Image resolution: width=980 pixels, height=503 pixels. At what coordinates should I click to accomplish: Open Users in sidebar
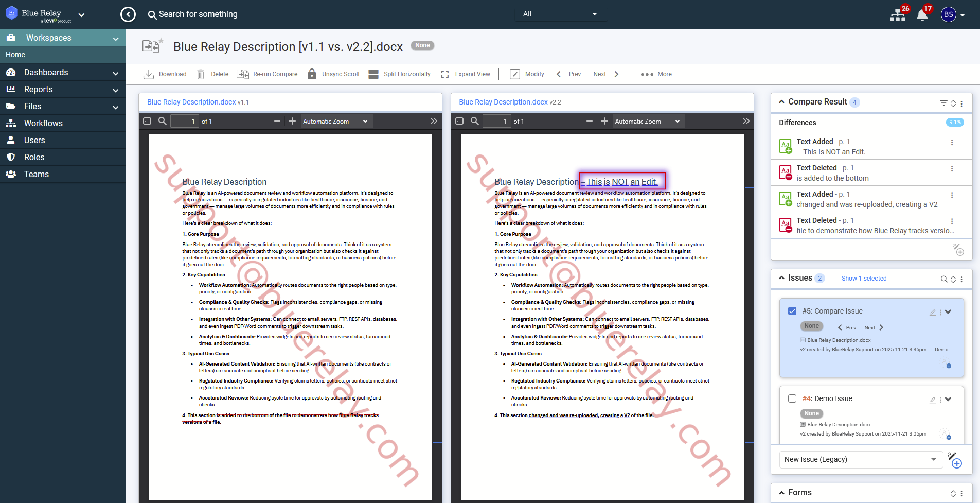click(x=63, y=141)
